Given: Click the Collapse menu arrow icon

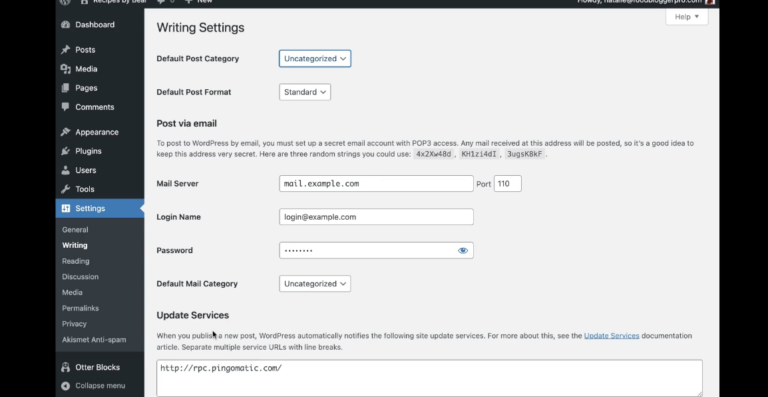Looking at the screenshot, I should click(66, 386).
